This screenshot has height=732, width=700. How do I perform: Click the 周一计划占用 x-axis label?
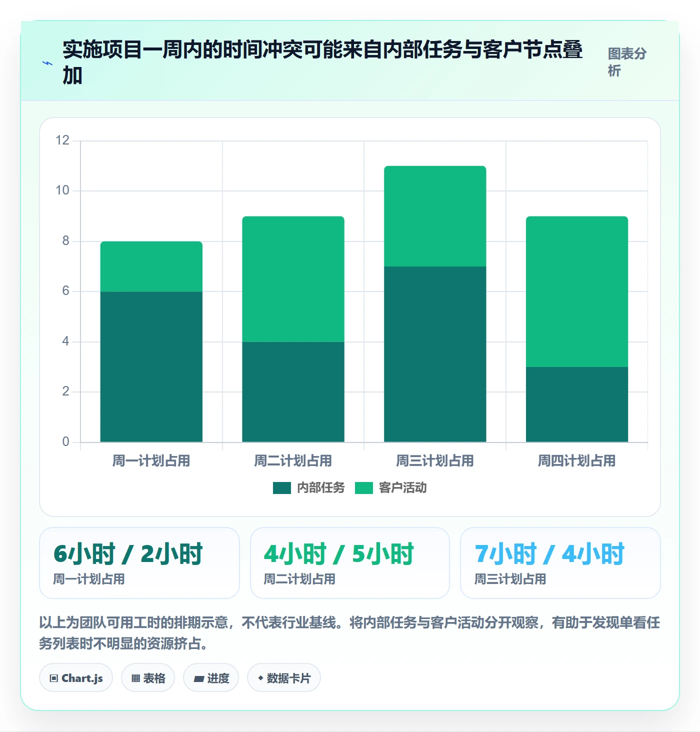(151, 460)
